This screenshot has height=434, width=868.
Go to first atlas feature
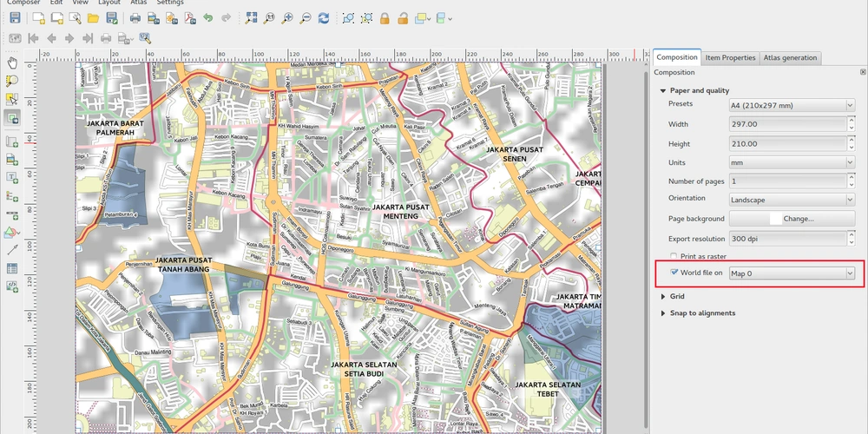click(x=33, y=38)
